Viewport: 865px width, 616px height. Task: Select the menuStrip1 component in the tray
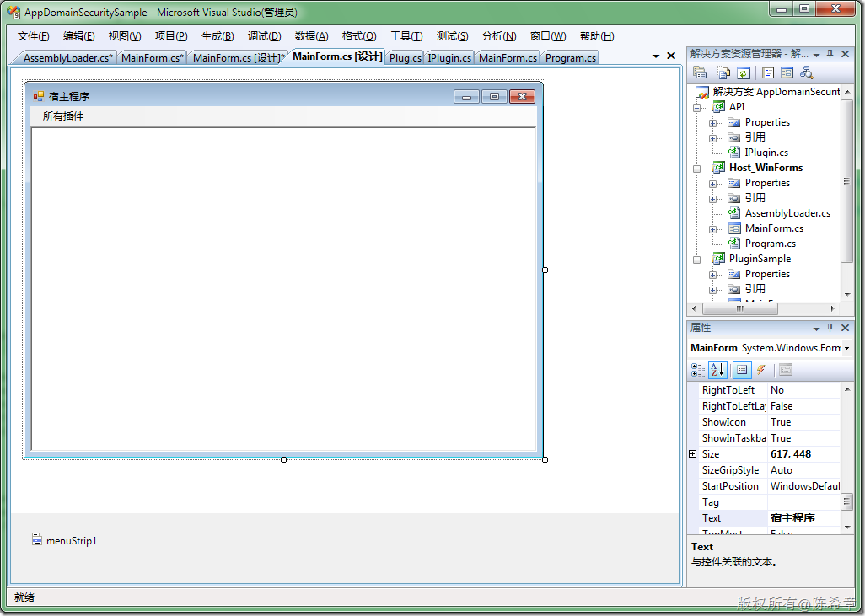pyautogui.click(x=65, y=540)
